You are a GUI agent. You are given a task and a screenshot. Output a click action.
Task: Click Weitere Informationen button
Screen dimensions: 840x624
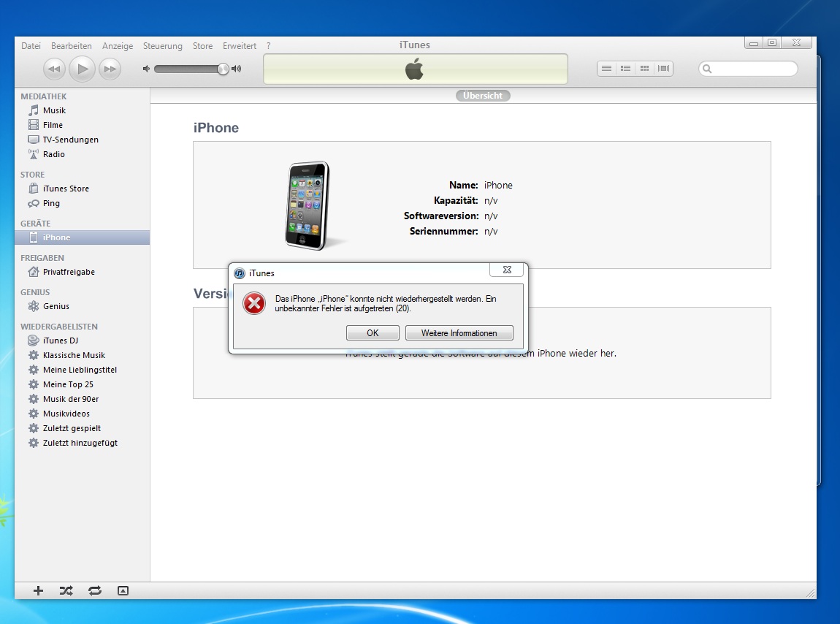click(459, 333)
